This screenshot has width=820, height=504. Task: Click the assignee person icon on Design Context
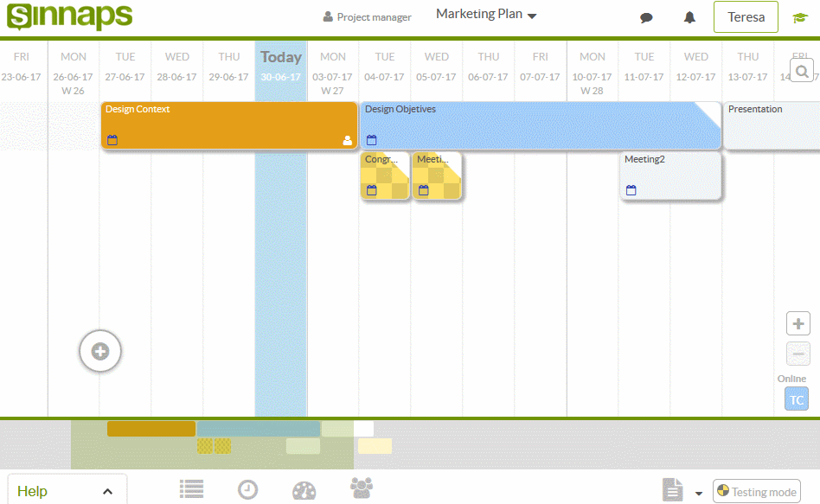(x=346, y=139)
